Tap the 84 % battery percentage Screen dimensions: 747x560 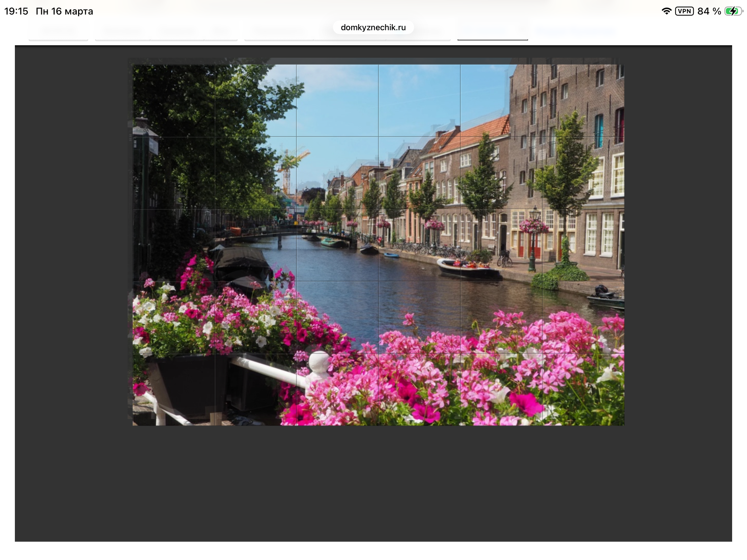pyautogui.click(x=709, y=11)
